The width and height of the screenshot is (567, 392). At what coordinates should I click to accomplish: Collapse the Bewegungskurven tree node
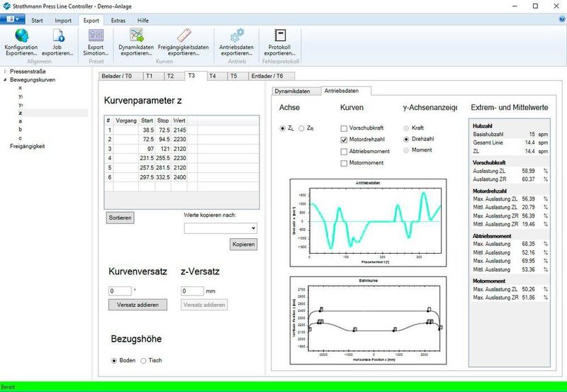[6, 80]
